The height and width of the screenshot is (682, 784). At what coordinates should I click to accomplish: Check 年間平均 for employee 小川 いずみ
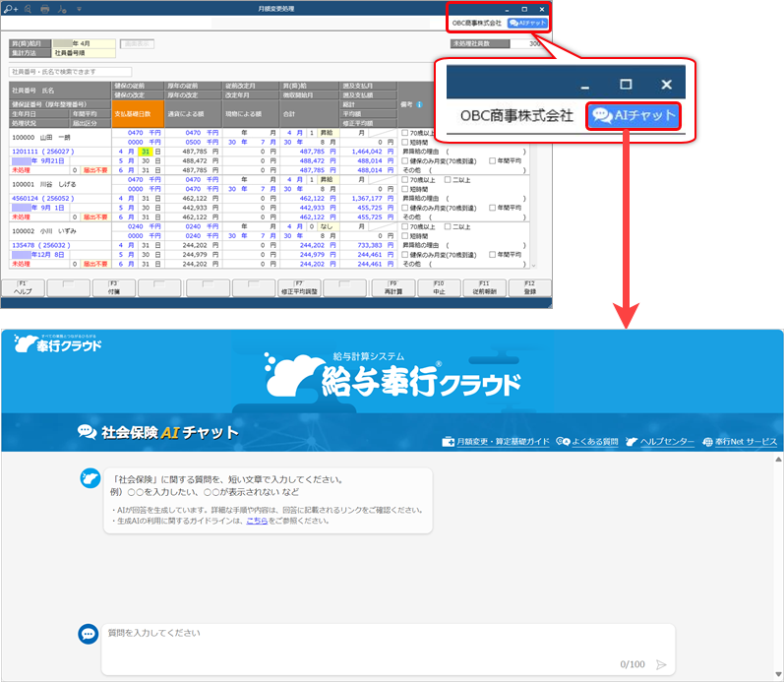click(x=493, y=255)
